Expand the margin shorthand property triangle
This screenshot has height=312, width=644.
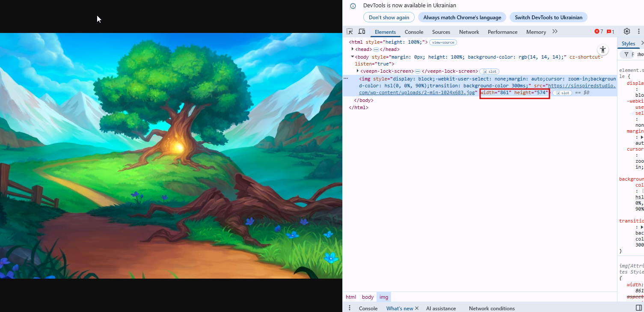pyautogui.click(x=642, y=137)
